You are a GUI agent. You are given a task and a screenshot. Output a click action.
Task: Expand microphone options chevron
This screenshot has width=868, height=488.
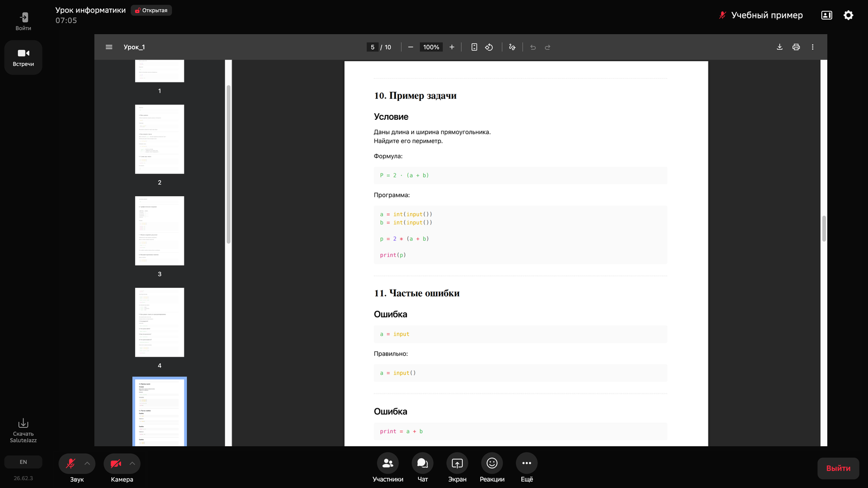[87, 464]
